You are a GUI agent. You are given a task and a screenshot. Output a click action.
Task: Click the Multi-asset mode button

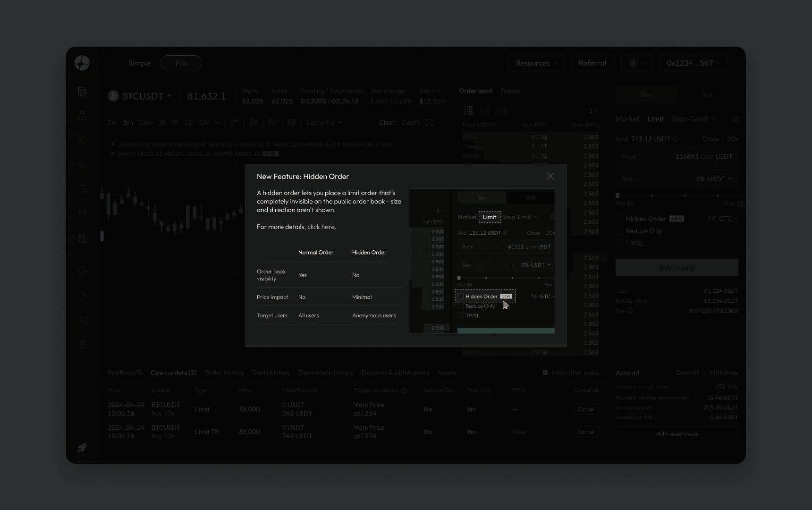[x=677, y=434]
